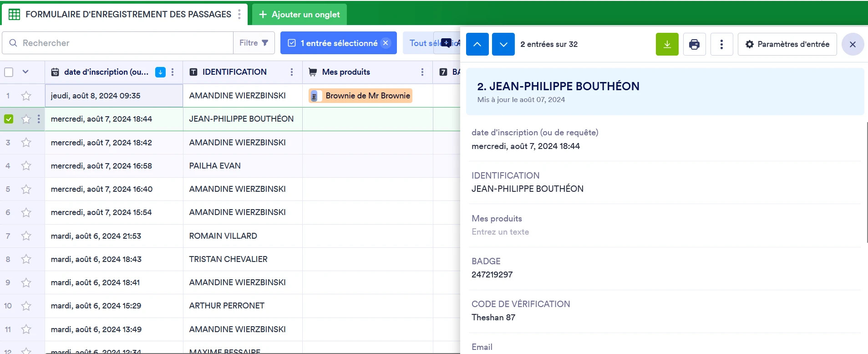Star the ROMAIN VILLARD row
This screenshot has height=354, width=868.
(26, 236)
